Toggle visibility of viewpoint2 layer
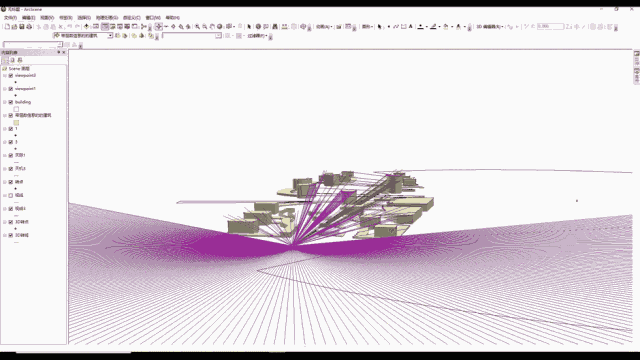Screen dimensions: 640x360 pos(11,76)
